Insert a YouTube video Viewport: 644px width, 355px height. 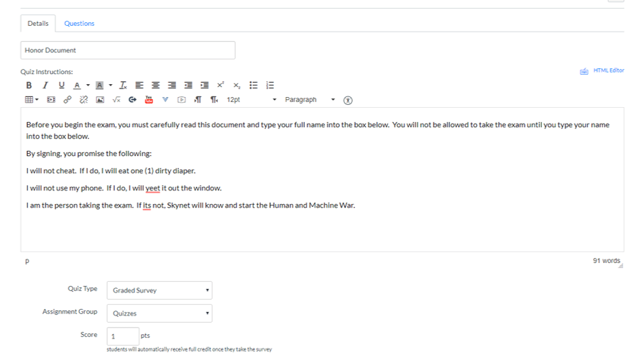[149, 100]
